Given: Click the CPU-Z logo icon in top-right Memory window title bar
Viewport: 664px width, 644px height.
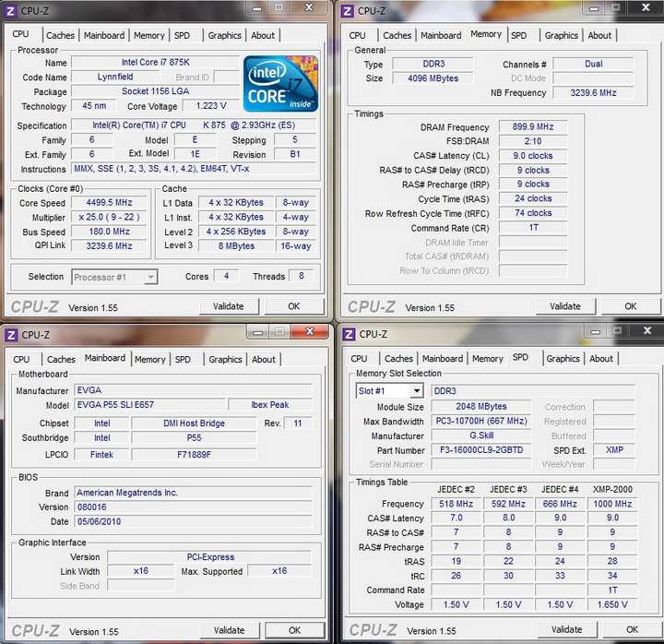Looking at the screenshot, I should 348,10.
